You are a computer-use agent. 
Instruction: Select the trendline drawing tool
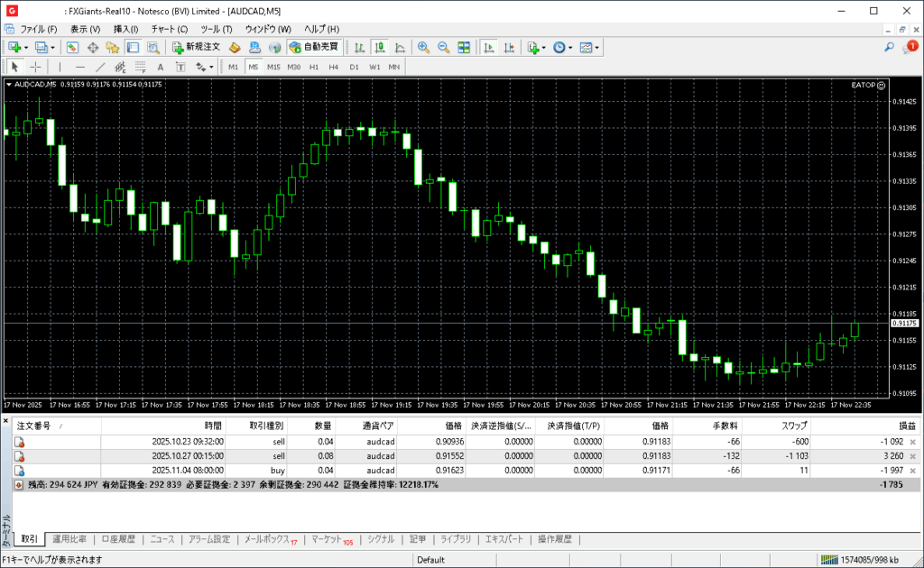pos(100,67)
